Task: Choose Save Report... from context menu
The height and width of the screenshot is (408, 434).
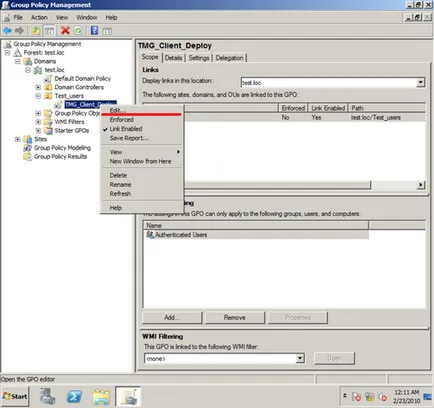Action: tap(142, 138)
